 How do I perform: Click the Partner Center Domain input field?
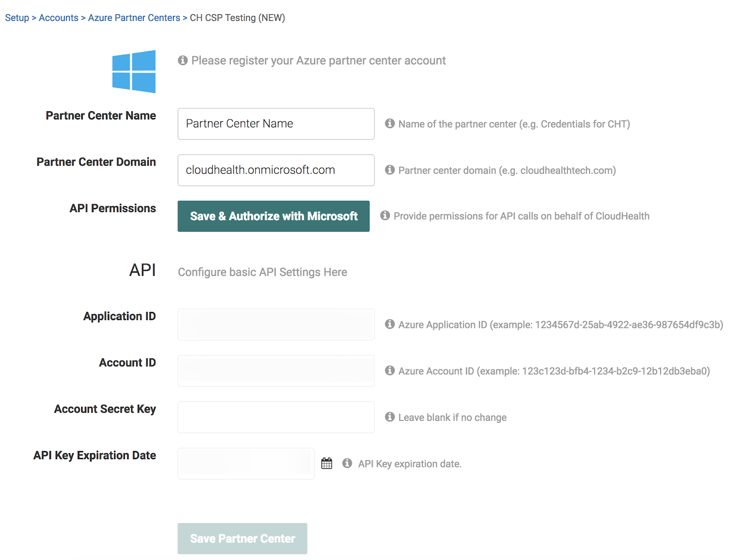(x=276, y=170)
